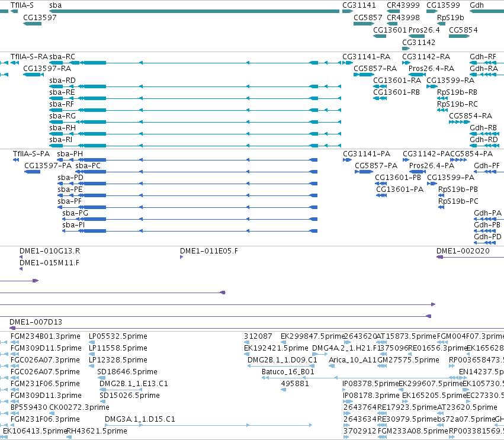Select EST label DMG3A.1_1.D15.C1
Image resolution: width=504 pixels, height=440 pixels.
[140, 419]
